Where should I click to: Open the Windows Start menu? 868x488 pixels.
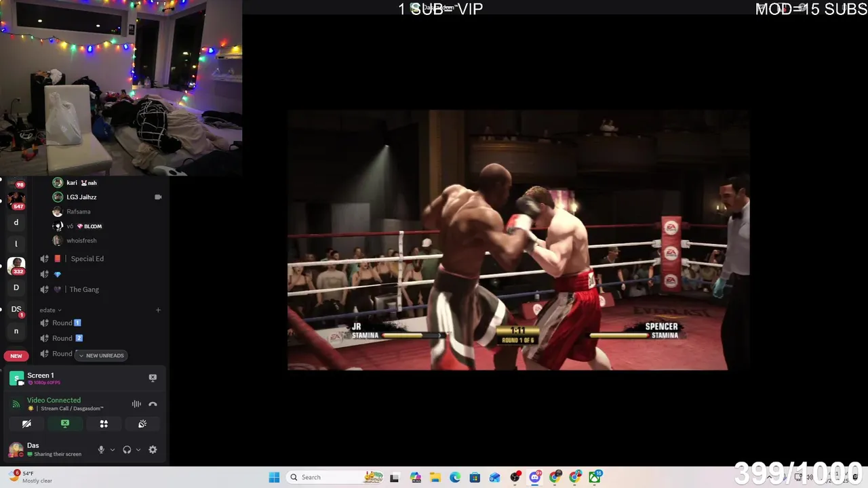click(274, 477)
